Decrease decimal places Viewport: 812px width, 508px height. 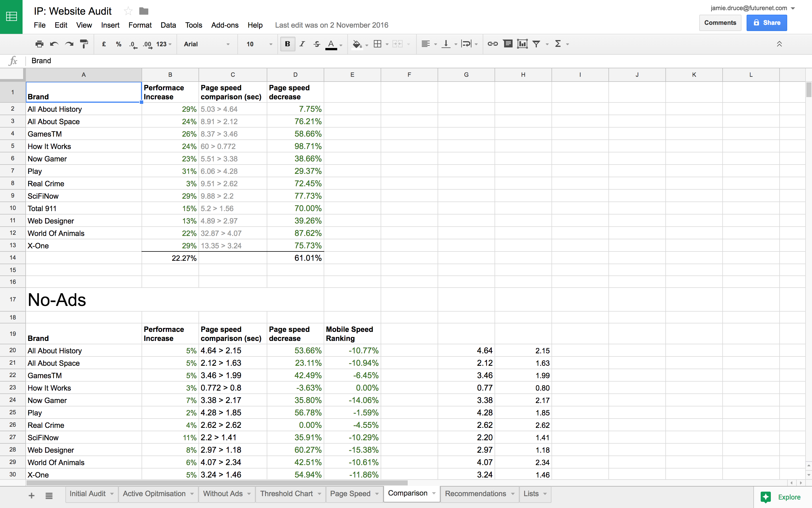tap(133, 44)
